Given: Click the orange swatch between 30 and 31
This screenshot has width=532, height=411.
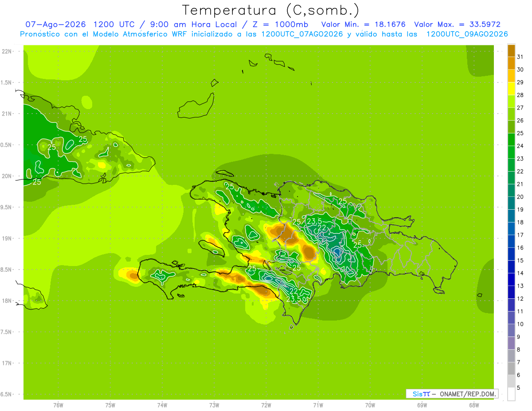Looking at the screenshot, I should coord(511,63).
